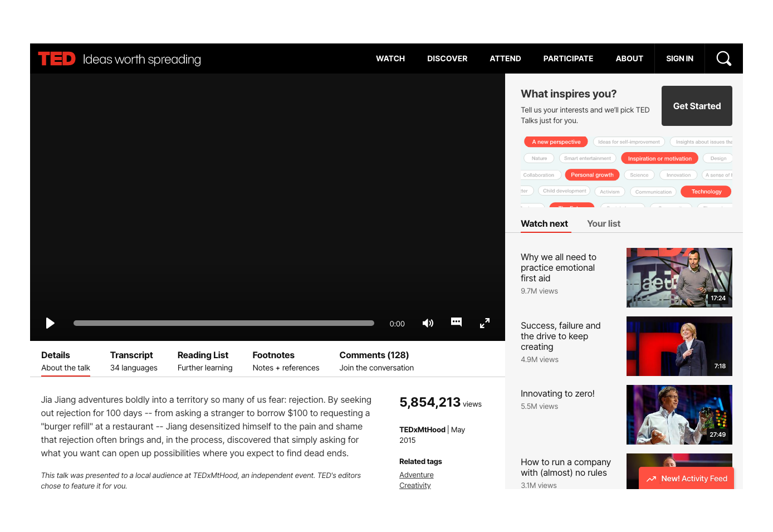The height and width of the screenshot is (532, 773).
Task: Deselect 'Inspiration or motivation' tag
Action: 659,159
